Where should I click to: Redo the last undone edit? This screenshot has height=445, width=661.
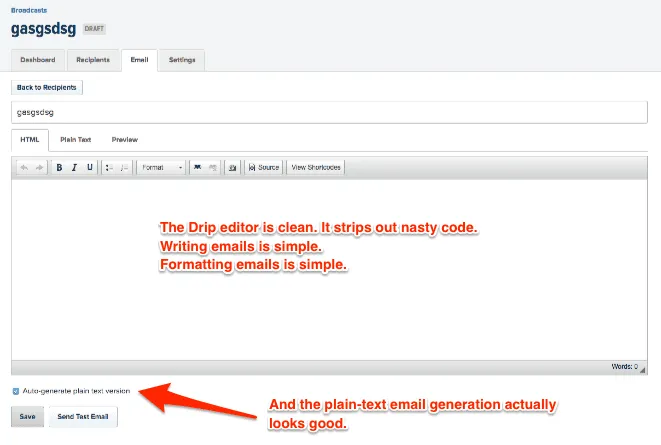39,168
